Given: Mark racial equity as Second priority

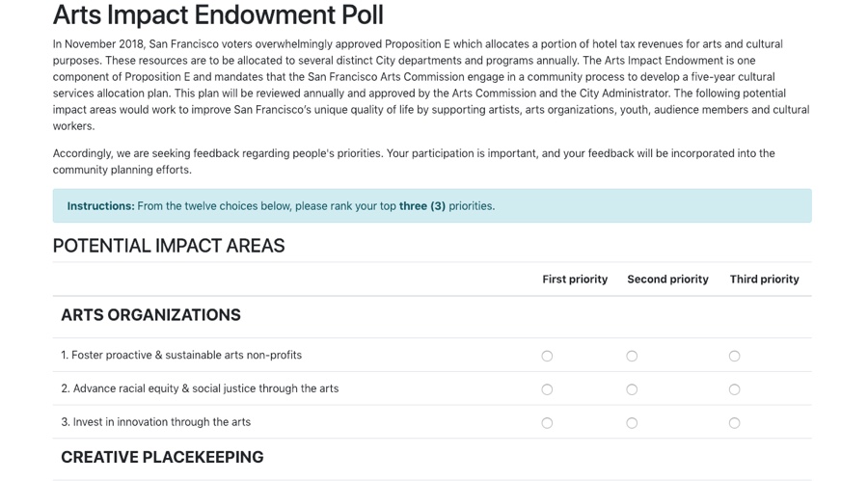Looking at the screenshot, I should [x=632, y=389].
